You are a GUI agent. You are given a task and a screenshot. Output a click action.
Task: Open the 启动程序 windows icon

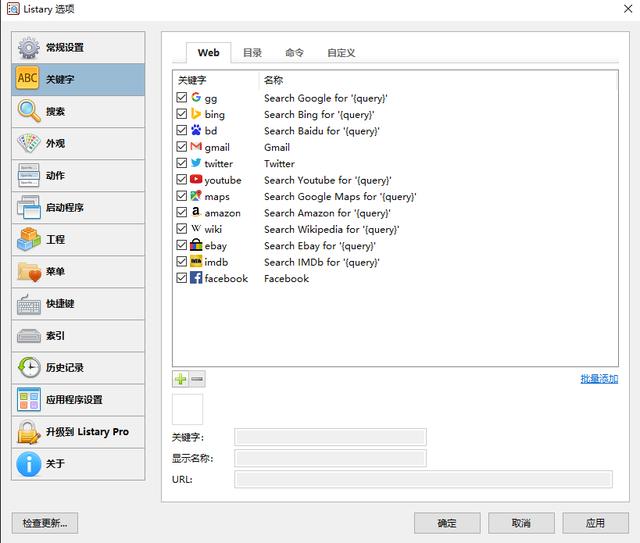tap(28, 207)
